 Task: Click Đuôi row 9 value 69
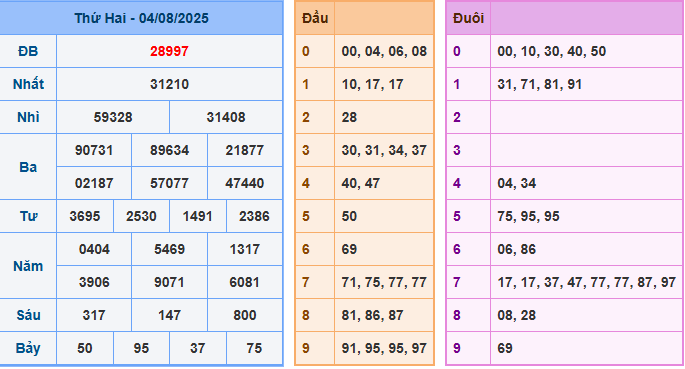coord(505,348)
